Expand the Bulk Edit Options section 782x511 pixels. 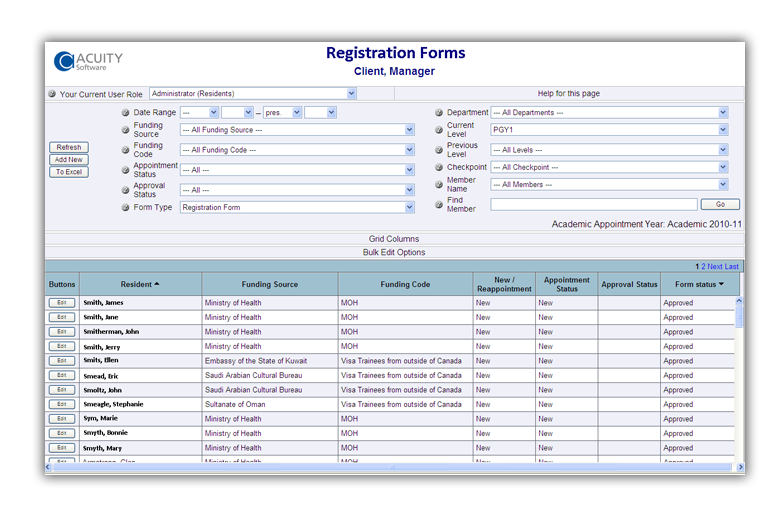tap(394, 252)
